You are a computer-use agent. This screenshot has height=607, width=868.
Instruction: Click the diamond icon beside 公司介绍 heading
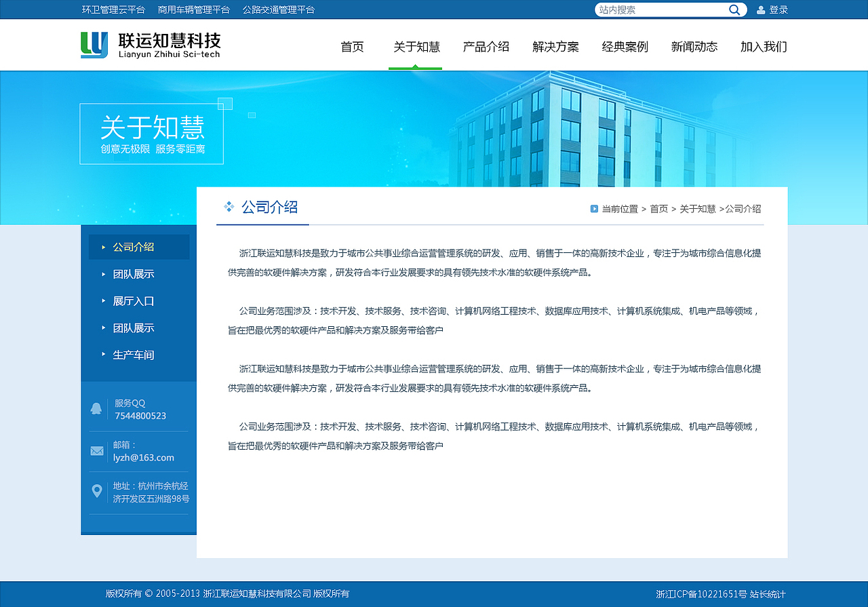(x=229, y=207)
